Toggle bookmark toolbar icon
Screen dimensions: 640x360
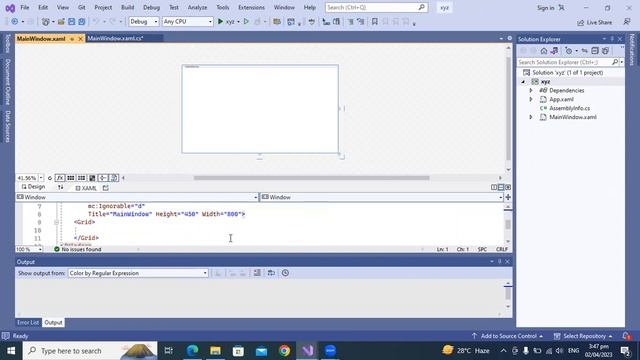[374, 22]
